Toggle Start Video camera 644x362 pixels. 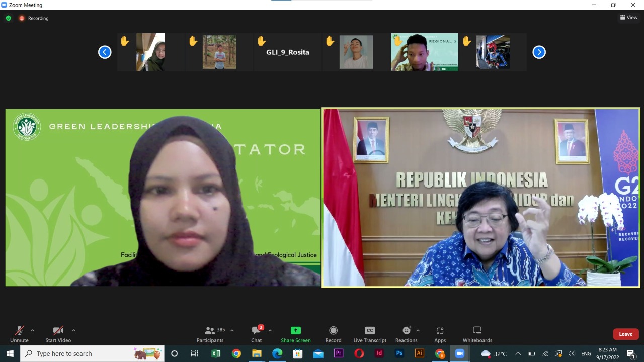point(58,334)
